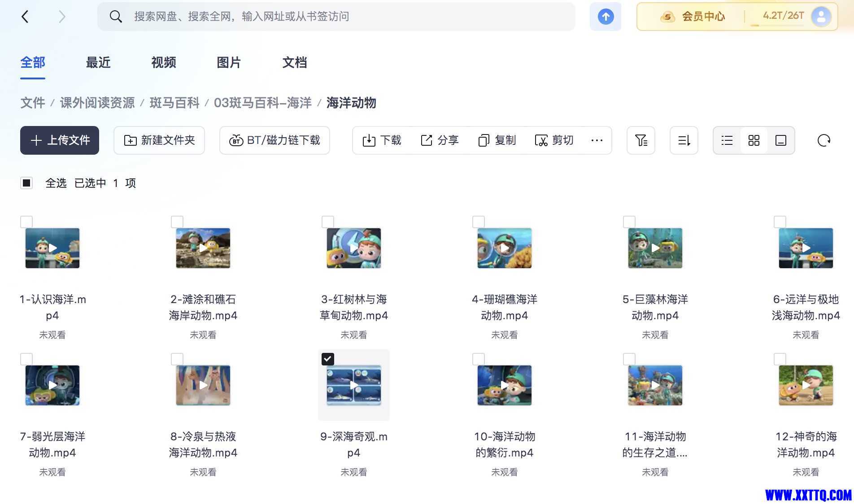
Task: Play the 12-神奇的海洋动物 video thumbnail
Action: (x=806, y=385)
